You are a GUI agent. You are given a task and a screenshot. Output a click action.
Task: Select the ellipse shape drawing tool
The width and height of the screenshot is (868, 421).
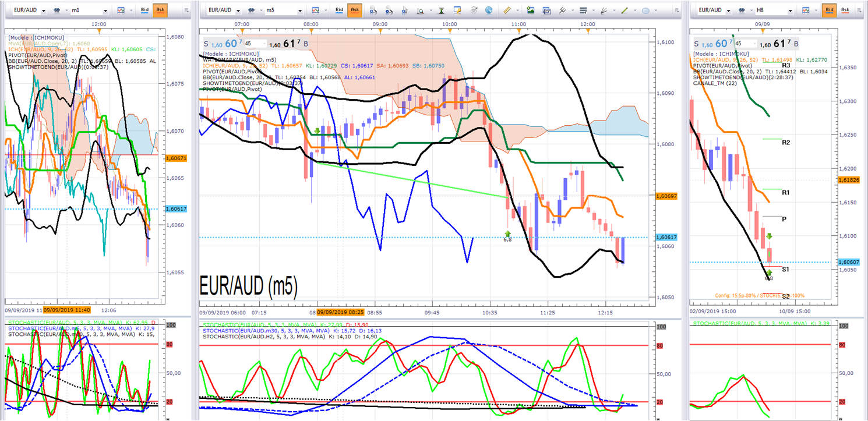point(645,10)
